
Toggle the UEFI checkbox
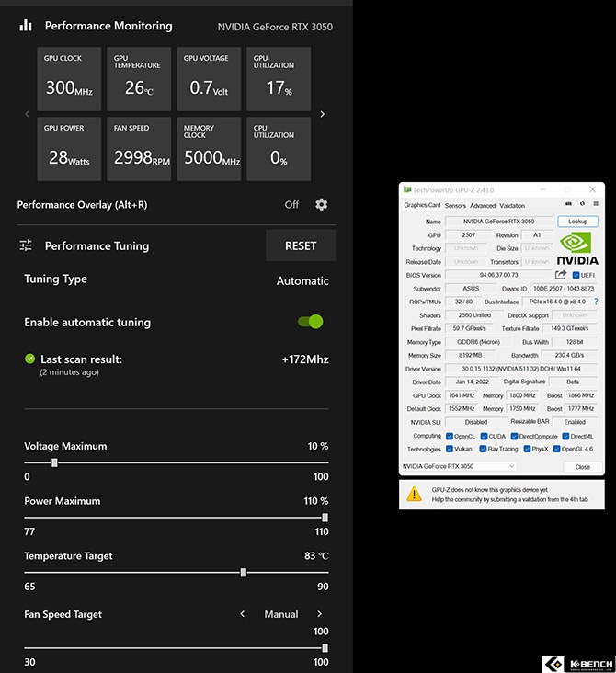[576, 275]
